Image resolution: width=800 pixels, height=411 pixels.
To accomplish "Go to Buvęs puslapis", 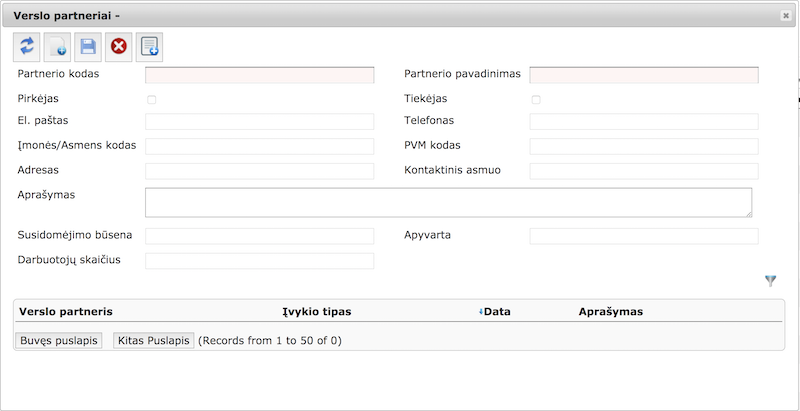I will 59,341.
